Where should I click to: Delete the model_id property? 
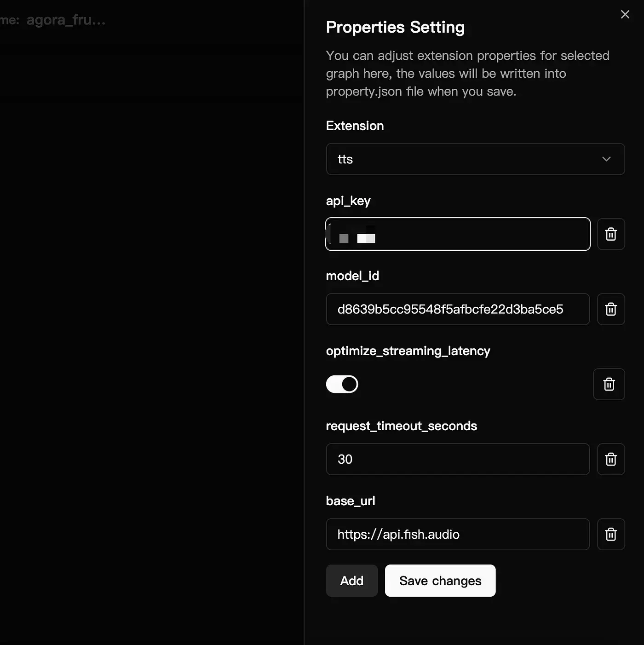pos(610,309)
